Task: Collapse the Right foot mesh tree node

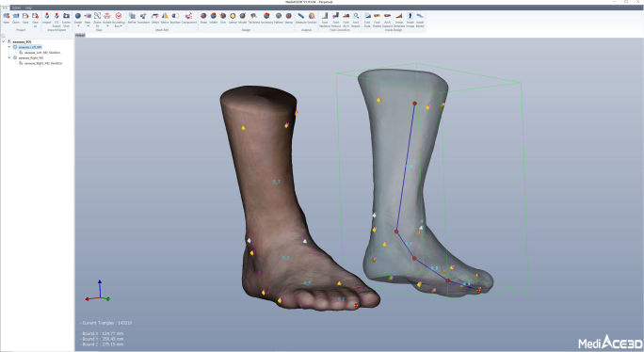Action: click(x=9, y=58)
